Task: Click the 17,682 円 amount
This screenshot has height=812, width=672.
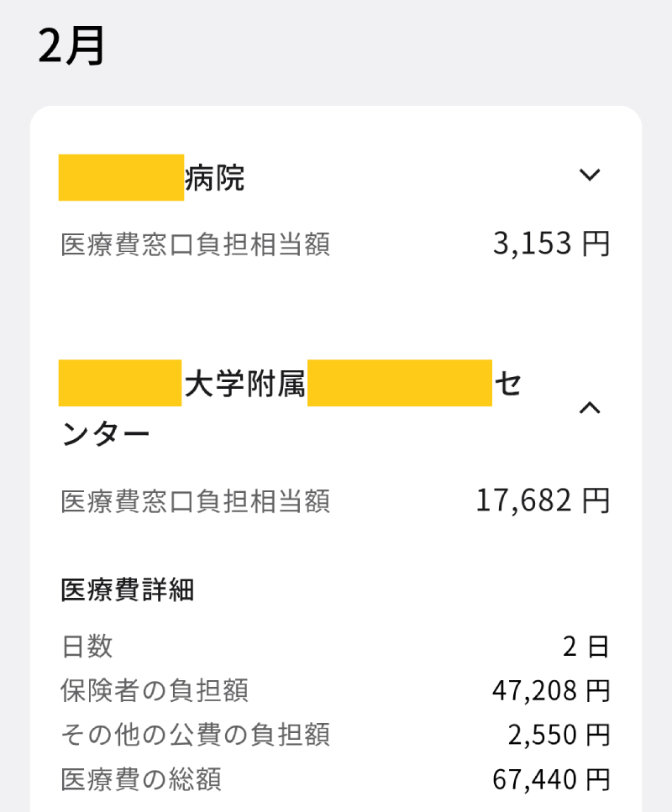Action: (542, 501)
